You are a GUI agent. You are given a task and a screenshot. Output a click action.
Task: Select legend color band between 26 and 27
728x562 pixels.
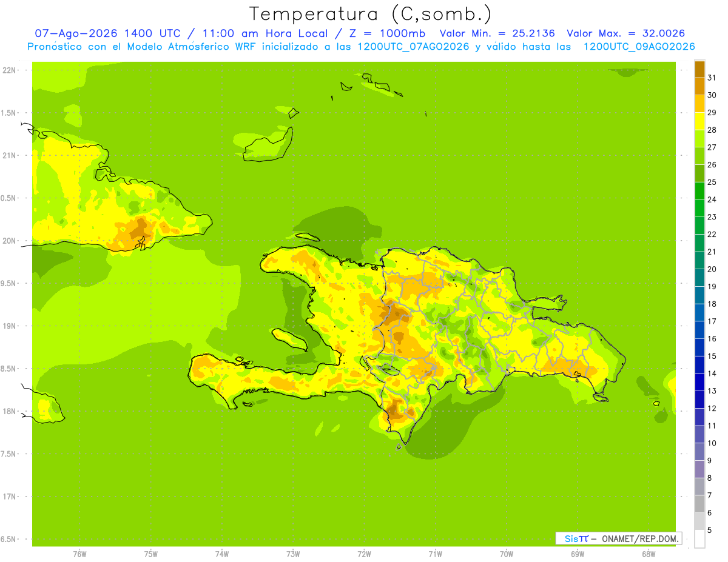[x=699, y=156]
